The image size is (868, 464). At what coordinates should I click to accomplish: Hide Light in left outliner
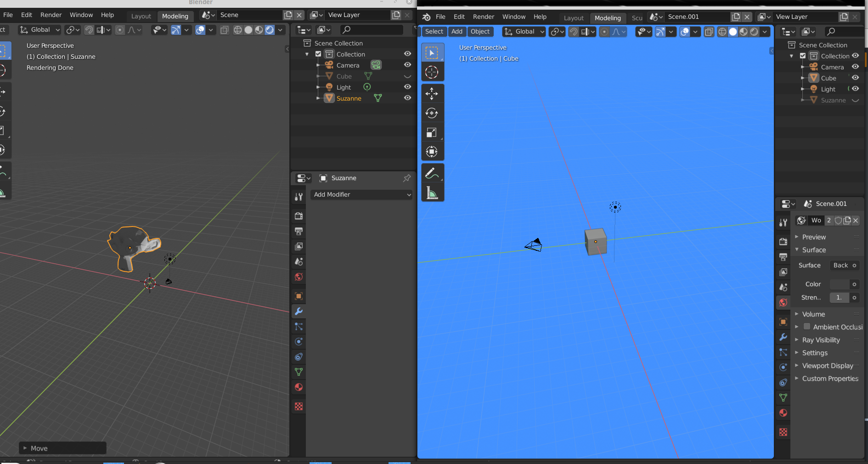click(407, 87)
